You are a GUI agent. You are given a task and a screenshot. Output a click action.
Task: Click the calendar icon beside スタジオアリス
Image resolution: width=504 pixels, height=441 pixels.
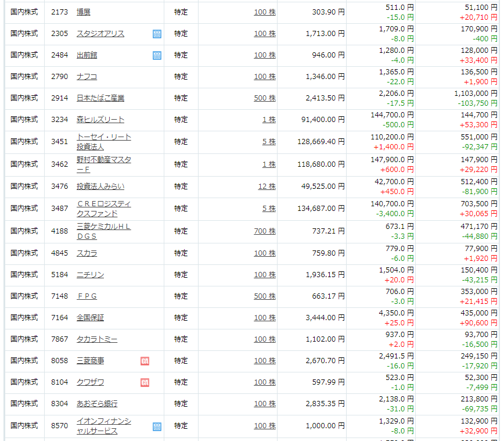(x=157, y=34)
